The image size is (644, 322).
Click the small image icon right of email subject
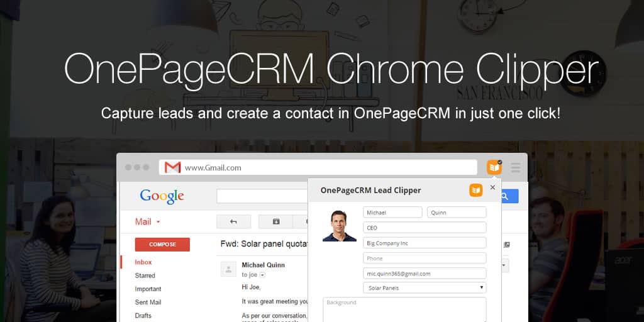(506, 245)
